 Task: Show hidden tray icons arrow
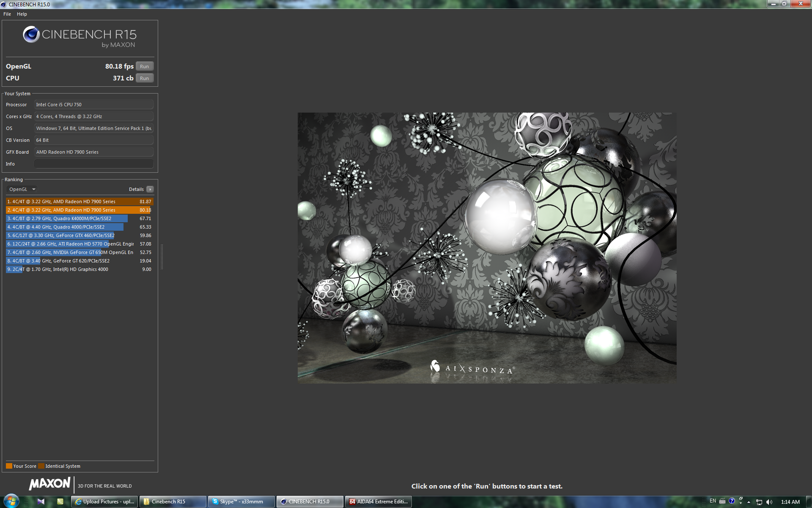(x=749, y=502)
